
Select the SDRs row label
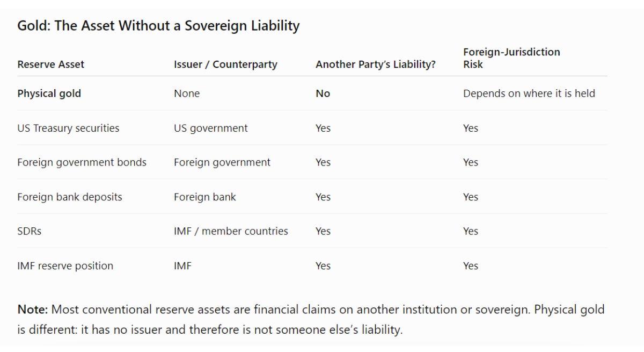point(30,231)
